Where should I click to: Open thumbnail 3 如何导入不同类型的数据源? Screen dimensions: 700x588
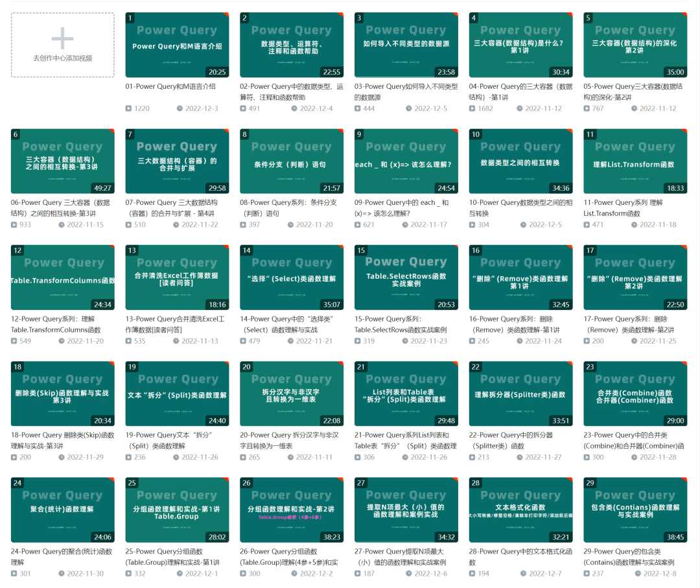[x=406, y=45]
